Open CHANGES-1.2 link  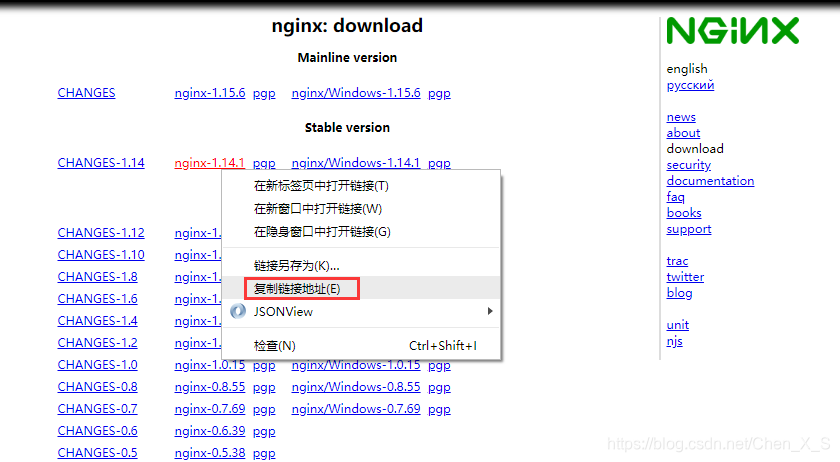click(x=98, y=343)
